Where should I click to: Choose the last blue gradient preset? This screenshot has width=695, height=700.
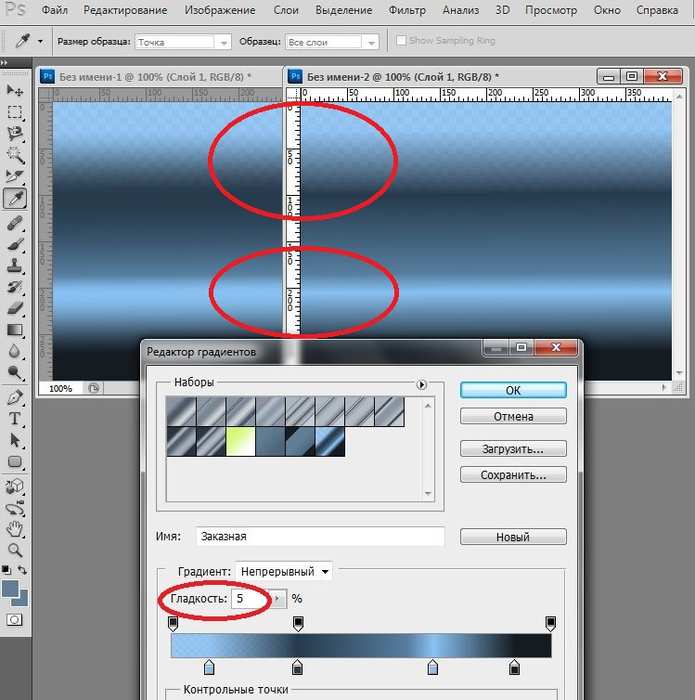(330, 441)
